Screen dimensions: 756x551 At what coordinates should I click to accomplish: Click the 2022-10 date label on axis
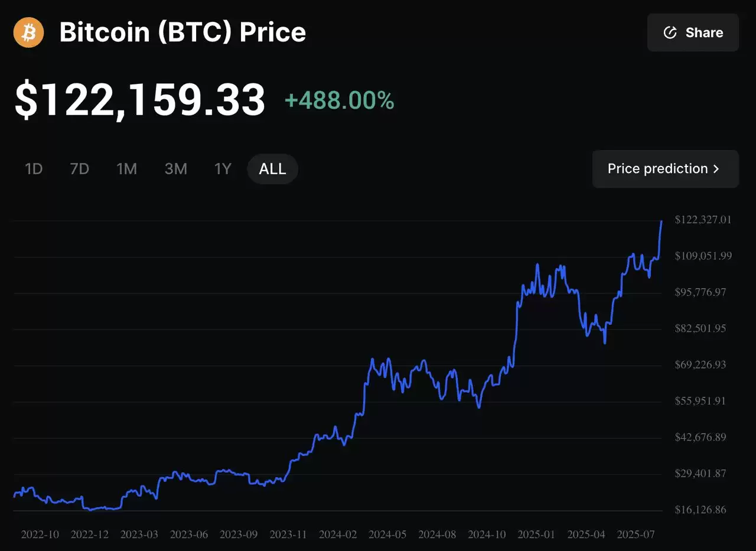(40, 534)
